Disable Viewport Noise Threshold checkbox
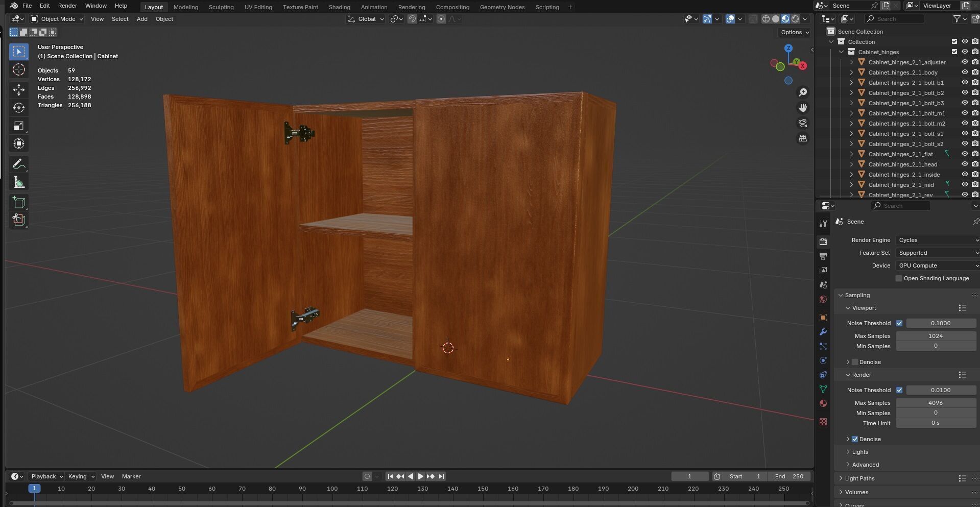 click(899, 323)
